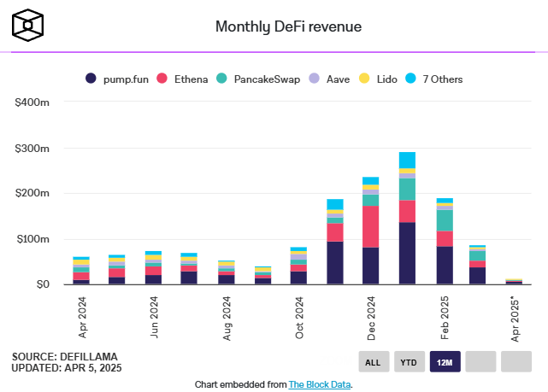Click the $300m axis label

click(x=32, y=149)
